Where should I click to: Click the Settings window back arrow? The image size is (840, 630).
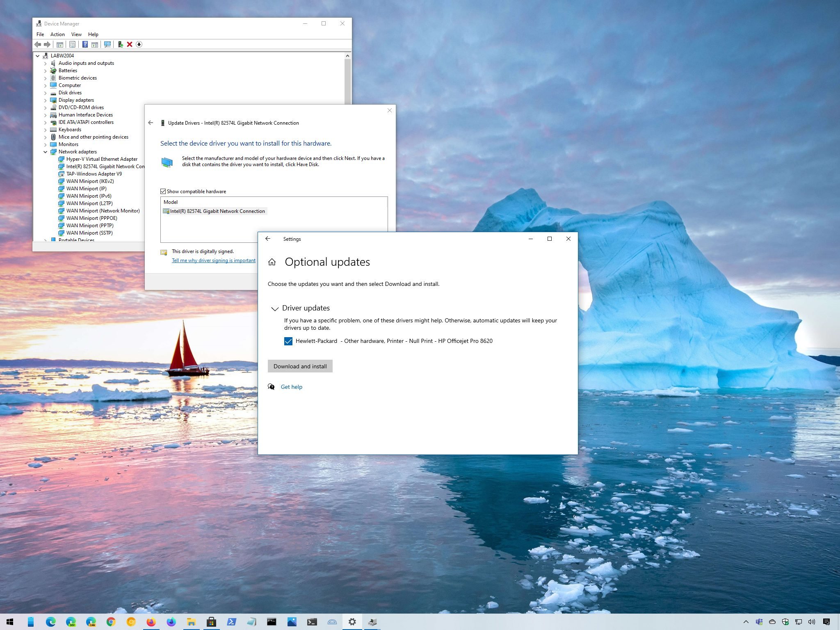pos(268,239)
